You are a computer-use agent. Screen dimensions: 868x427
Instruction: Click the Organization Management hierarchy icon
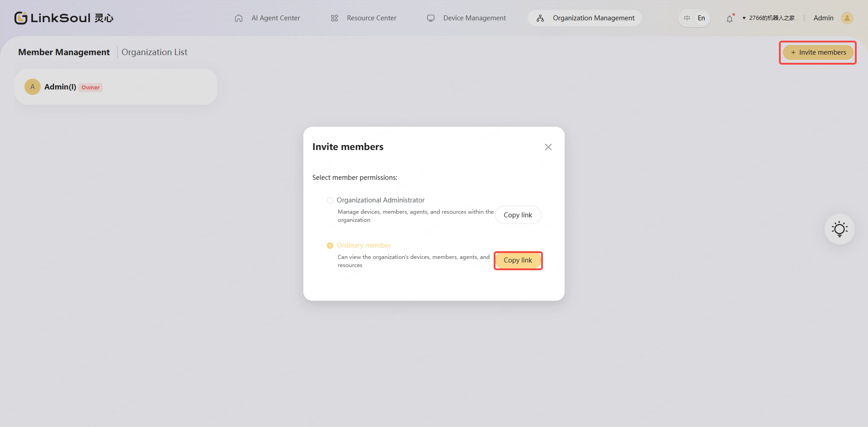coord(540,18)
